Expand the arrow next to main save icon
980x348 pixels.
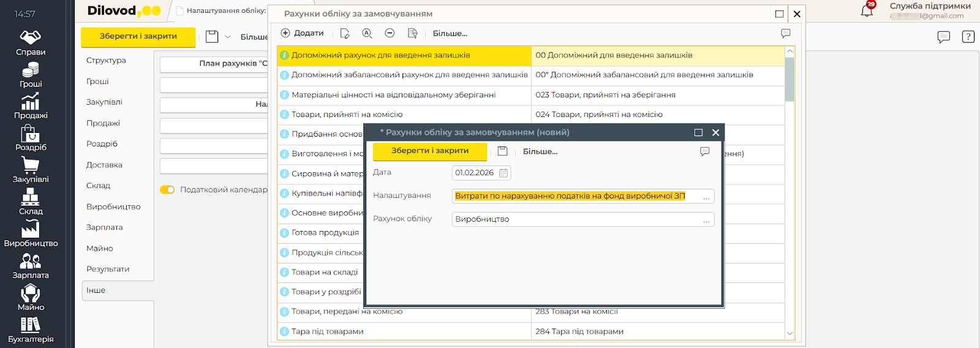click(x=228, y=37)
